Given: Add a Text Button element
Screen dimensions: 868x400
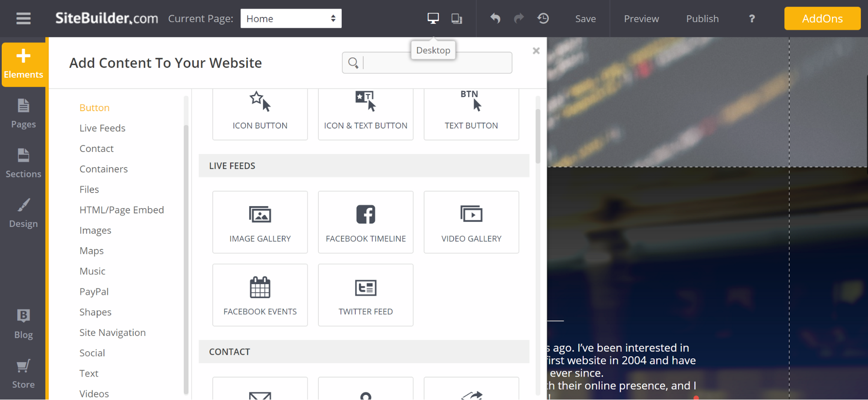Looking at the screenshot, I should click(471, 114).
